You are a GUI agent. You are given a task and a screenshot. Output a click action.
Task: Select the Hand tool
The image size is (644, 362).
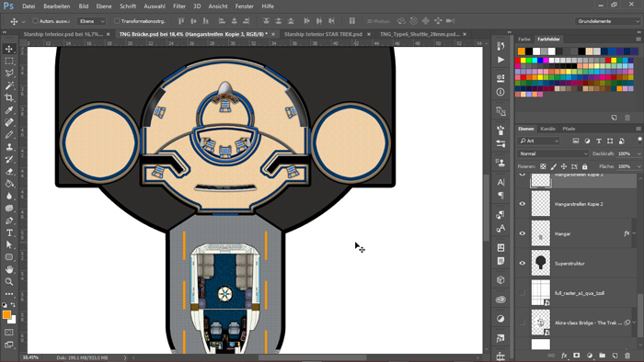9,270
